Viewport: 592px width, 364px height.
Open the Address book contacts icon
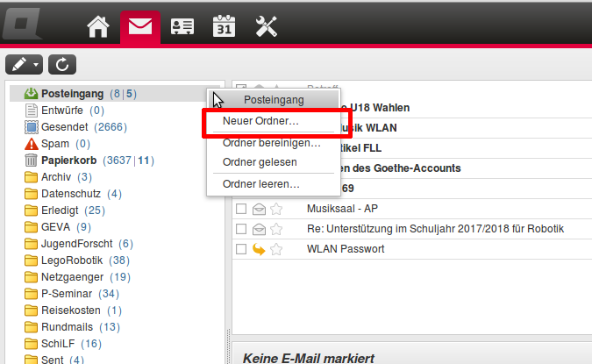[182, 26]
